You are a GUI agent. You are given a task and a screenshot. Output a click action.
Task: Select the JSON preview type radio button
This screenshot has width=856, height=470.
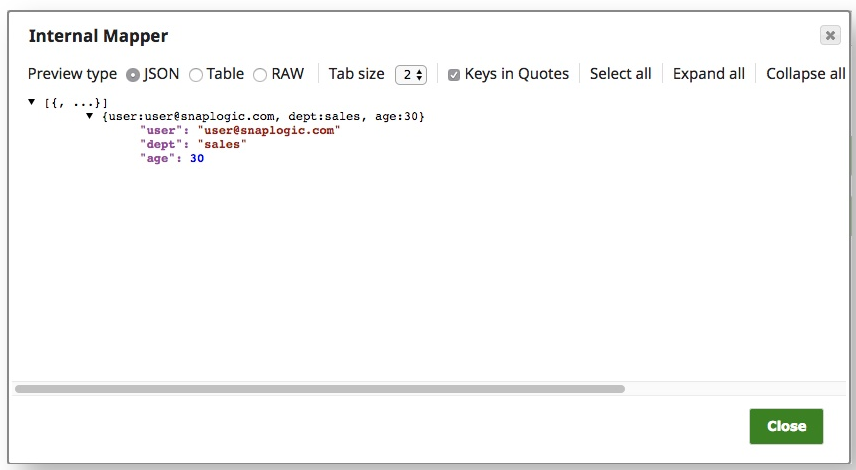click(134, 75)
